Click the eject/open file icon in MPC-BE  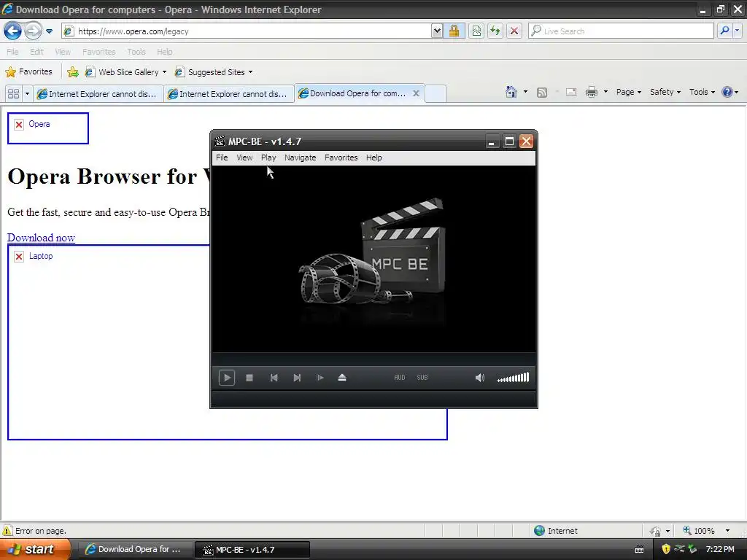pyautogui.click(x=342, y=378)
